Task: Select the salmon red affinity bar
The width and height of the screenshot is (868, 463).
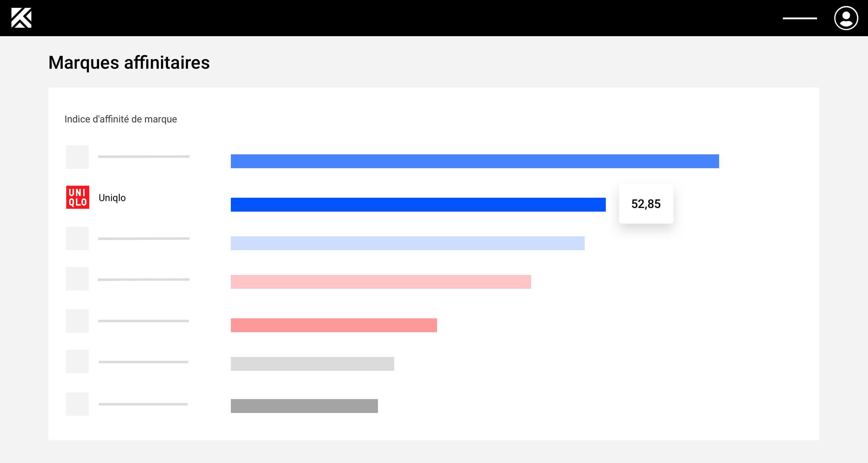Action: (x=334, y=325)
